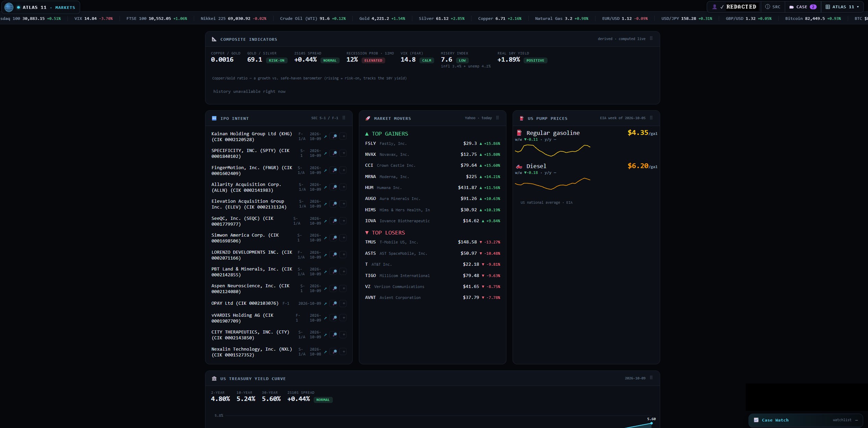The width and height of the screenshot is (868, 428).
Task: Open the SRC sources info button
Action: coord(773,7)
